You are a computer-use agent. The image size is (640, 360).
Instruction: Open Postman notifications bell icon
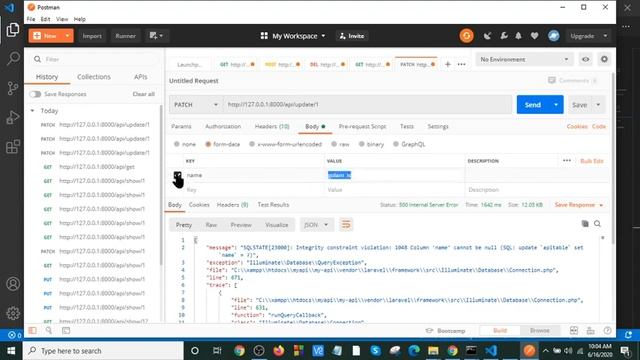pos(518,36)
